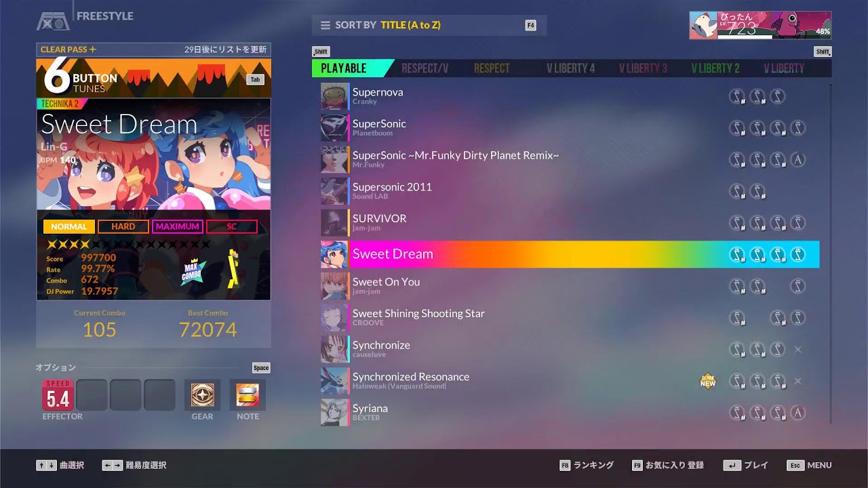Click the play button with enter key

click(x=746, y=466)
